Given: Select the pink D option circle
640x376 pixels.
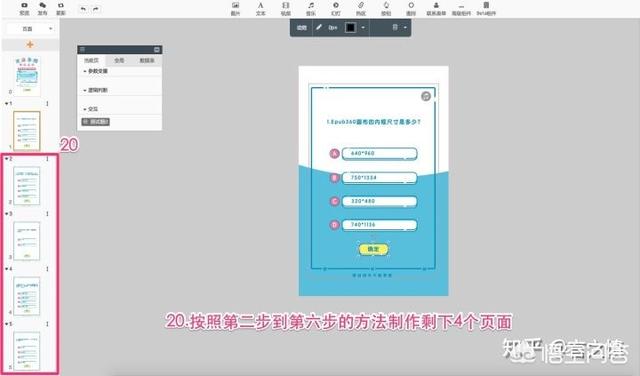Looking at the screenshot, I should click(335, 225).
